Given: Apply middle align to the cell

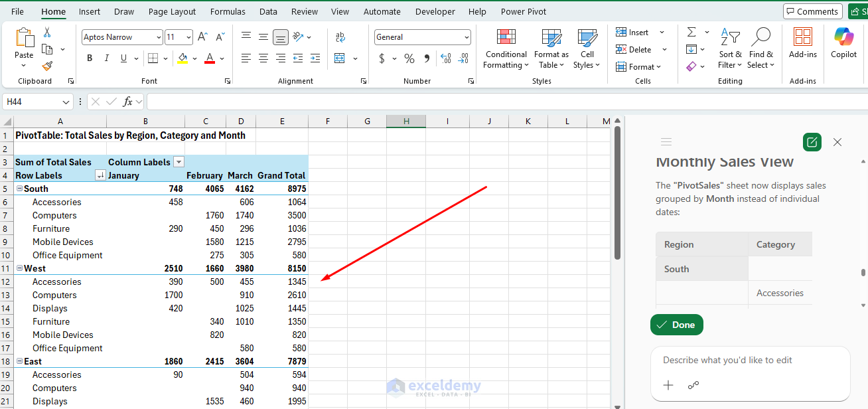Looking at the screenshot, I should coord(263,37).
